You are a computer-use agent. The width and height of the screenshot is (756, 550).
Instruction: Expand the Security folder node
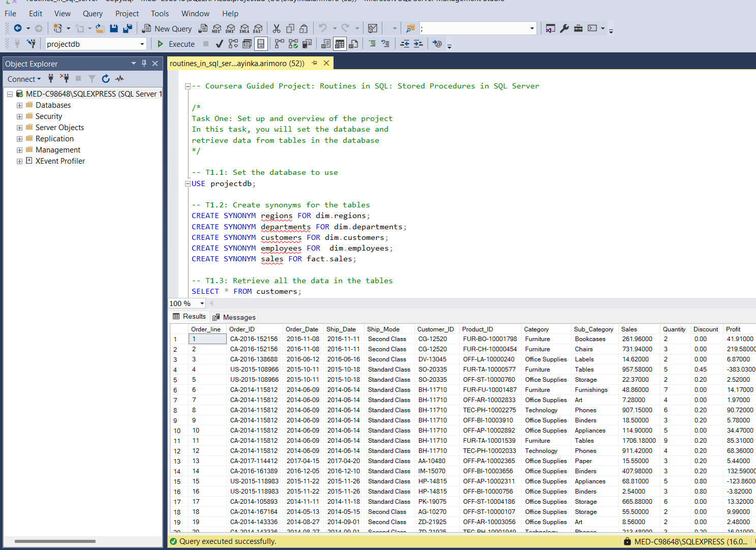click(x=19, y=116)
